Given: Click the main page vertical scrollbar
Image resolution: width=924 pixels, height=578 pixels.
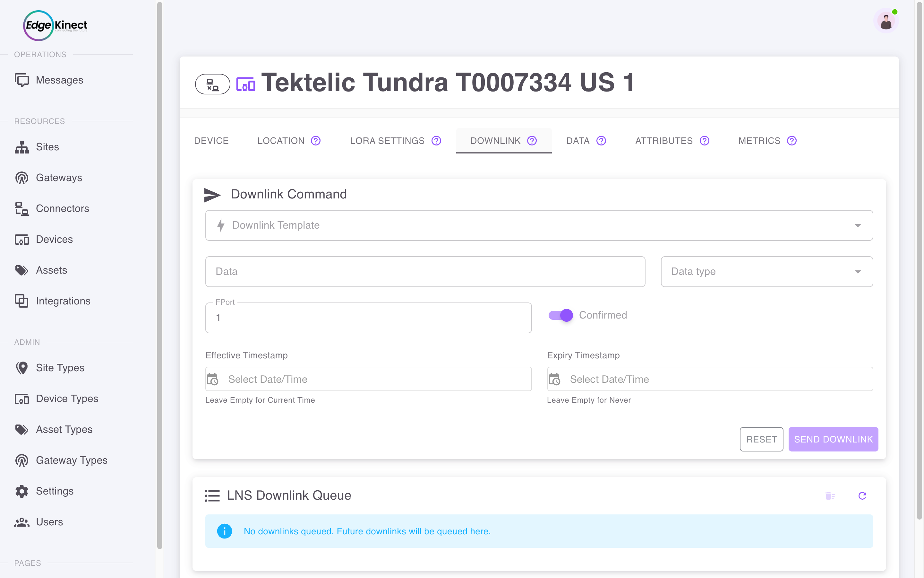Looking at the screenshot, I should [x=920, y=260].
